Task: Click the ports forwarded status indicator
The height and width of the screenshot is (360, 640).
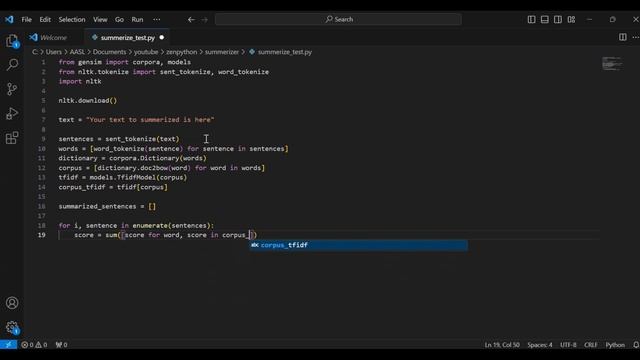Action: pyautogui.click(x=61, y=344)
